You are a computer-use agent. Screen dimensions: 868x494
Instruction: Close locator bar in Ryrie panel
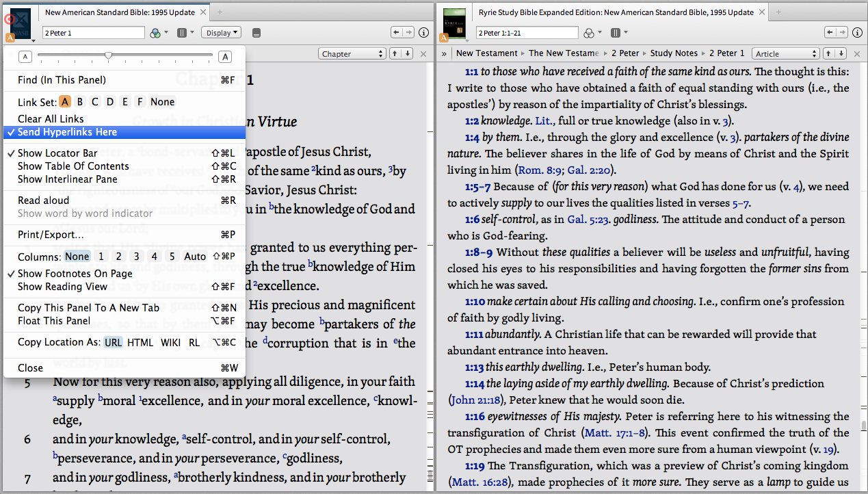point(857,53)
